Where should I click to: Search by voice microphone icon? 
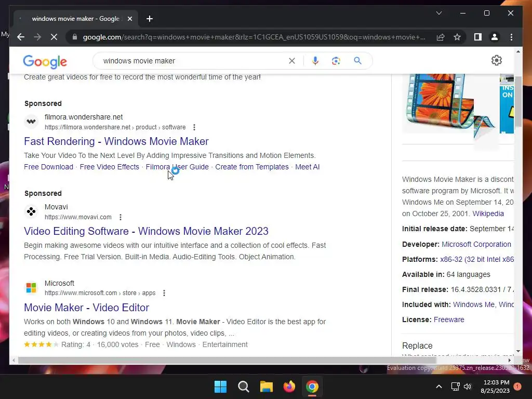pos(315,61)
